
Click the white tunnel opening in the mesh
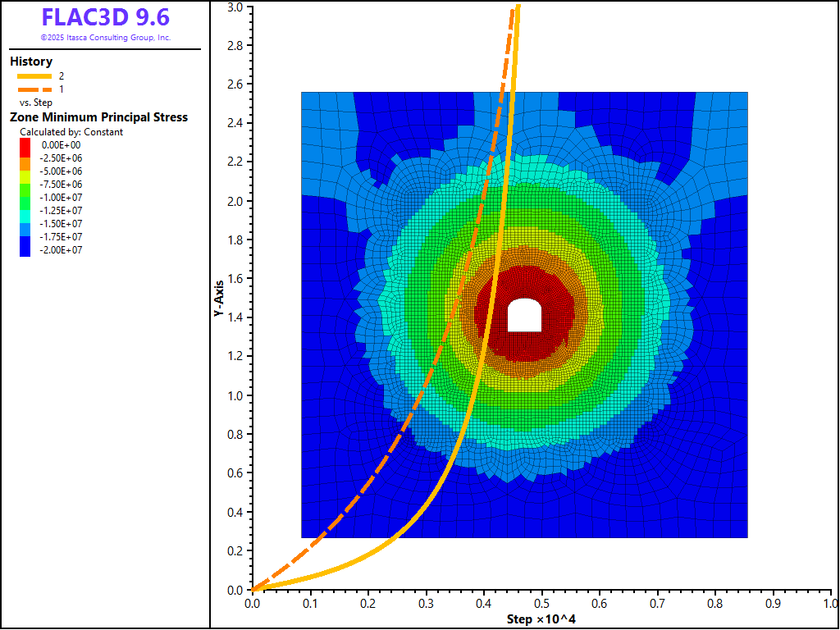523,316
